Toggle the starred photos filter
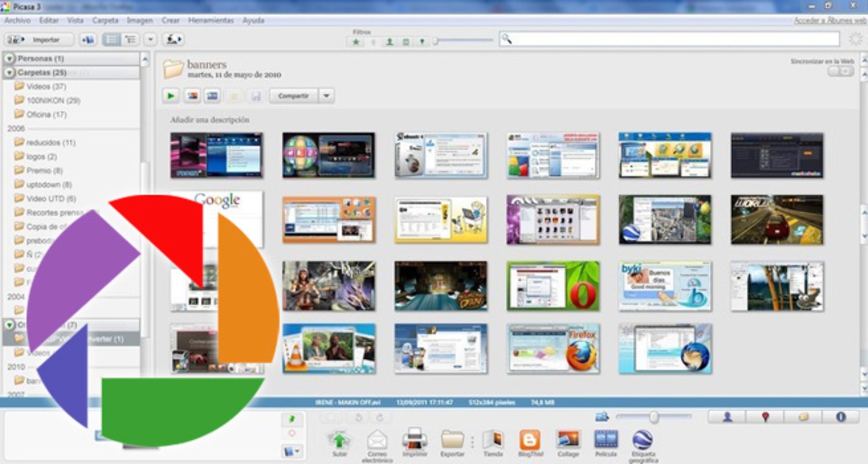The image size is (868, 464). (x=355, y=42)
